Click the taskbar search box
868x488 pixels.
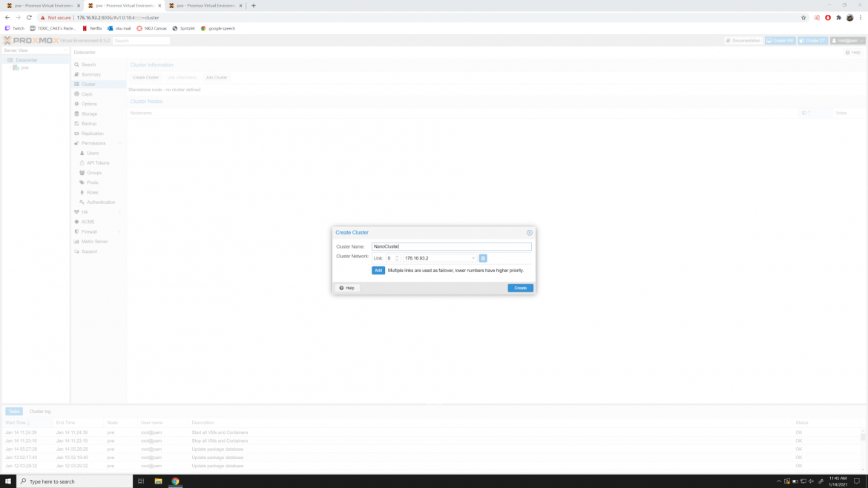(75, 481)
